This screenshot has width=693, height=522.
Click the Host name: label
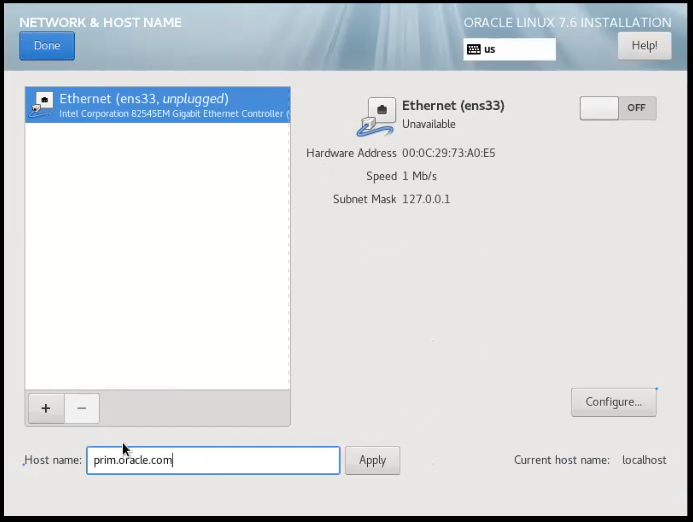(53, 460)
